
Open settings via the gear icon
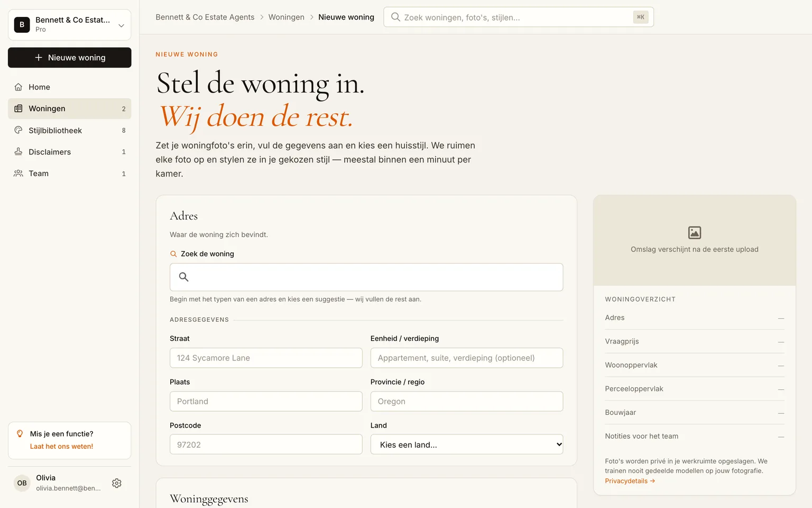point(117,483)
